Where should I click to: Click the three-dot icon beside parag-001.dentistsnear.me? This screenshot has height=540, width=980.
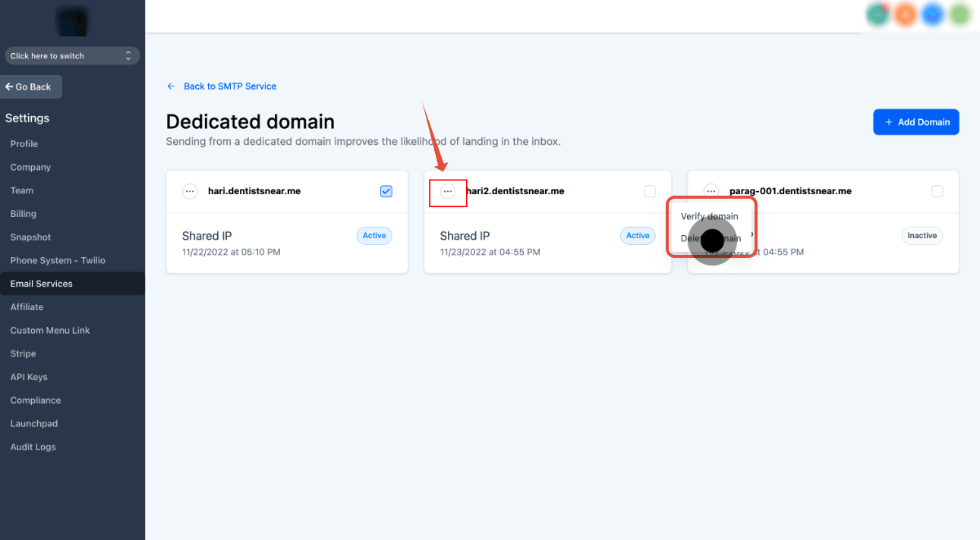(x=711, y=191)
